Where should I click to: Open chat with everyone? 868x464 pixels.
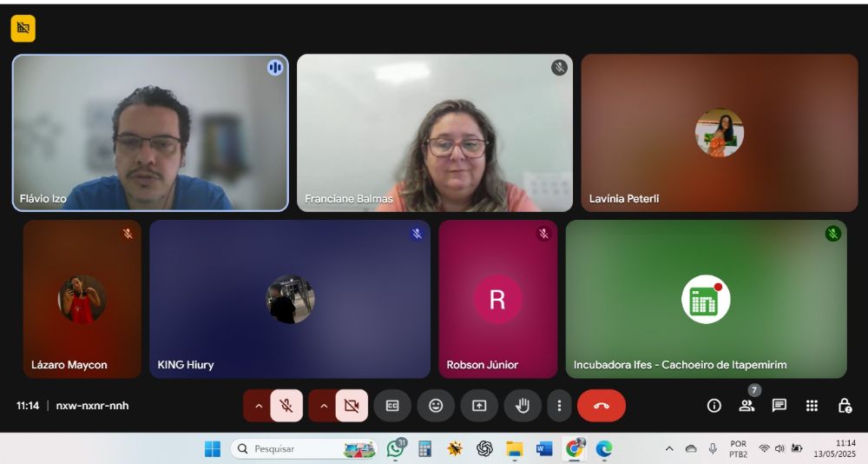(x=779, y=406)
